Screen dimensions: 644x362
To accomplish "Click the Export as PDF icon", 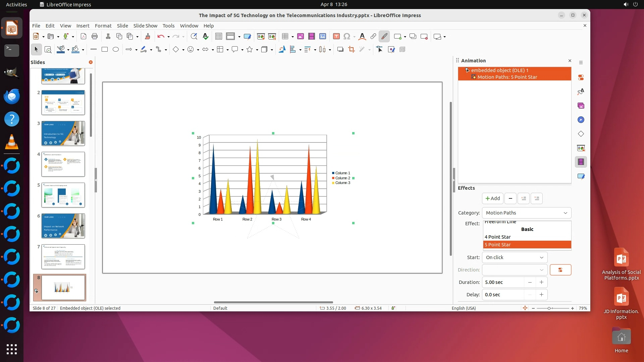I will pos(84,37).
